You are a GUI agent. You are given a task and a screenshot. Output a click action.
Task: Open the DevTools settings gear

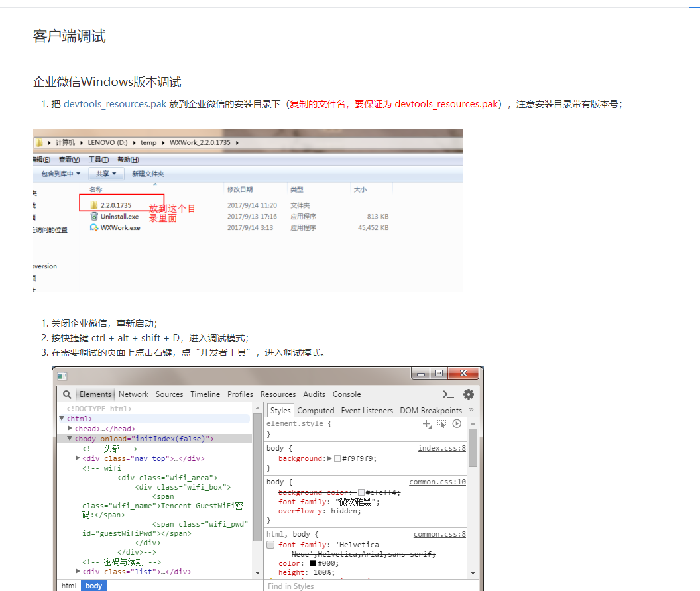point(468,394)
